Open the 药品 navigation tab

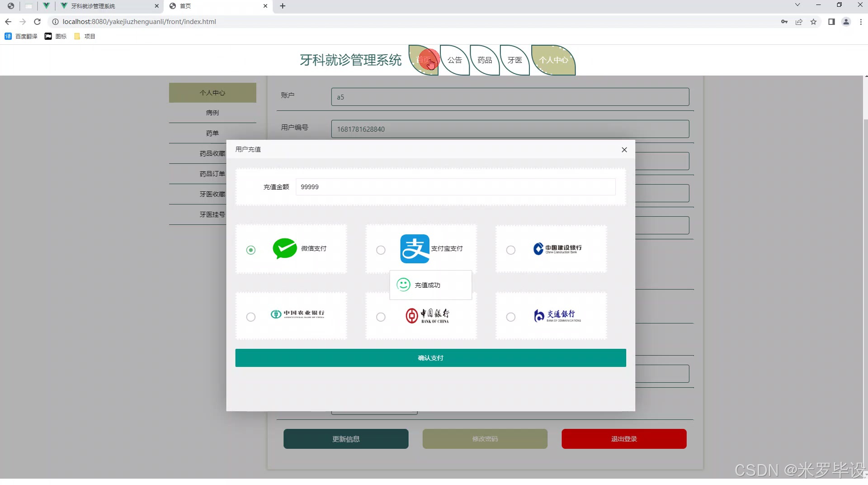[x=485, y=60]
